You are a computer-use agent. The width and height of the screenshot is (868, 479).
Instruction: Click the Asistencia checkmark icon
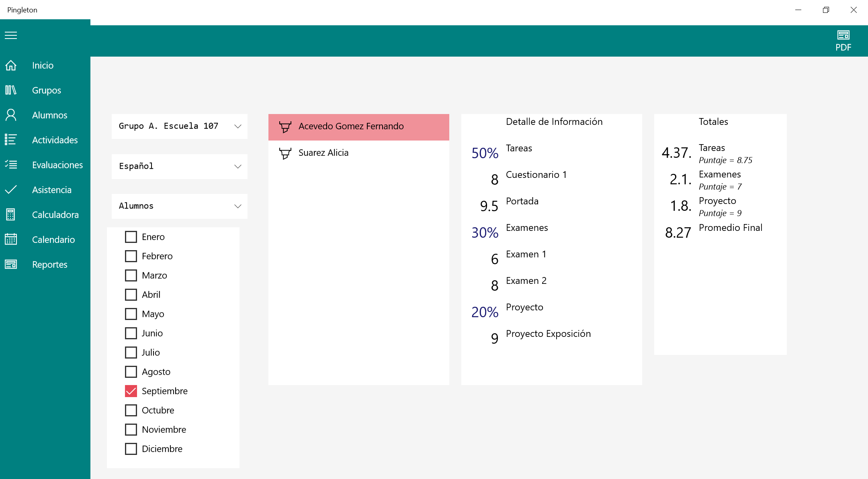pyautogui.click(x=11, y=190)
